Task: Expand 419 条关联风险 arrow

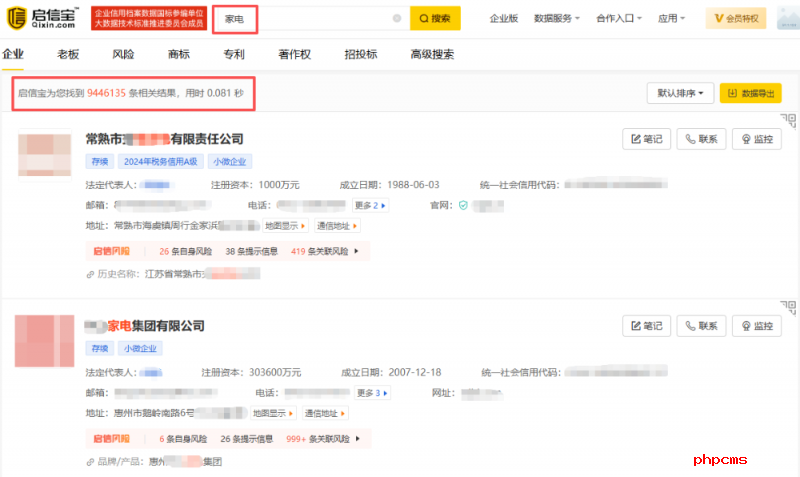Action: coord(356,252)
